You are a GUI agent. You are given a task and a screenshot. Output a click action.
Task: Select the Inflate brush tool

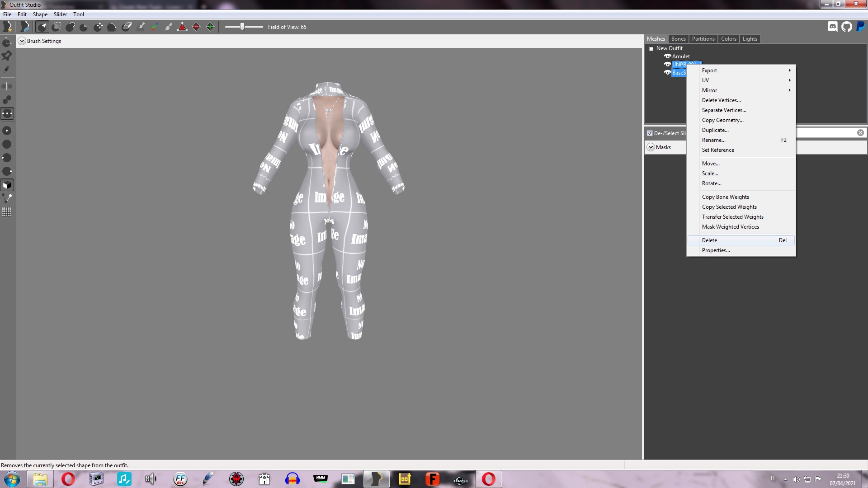coord(70,27)
